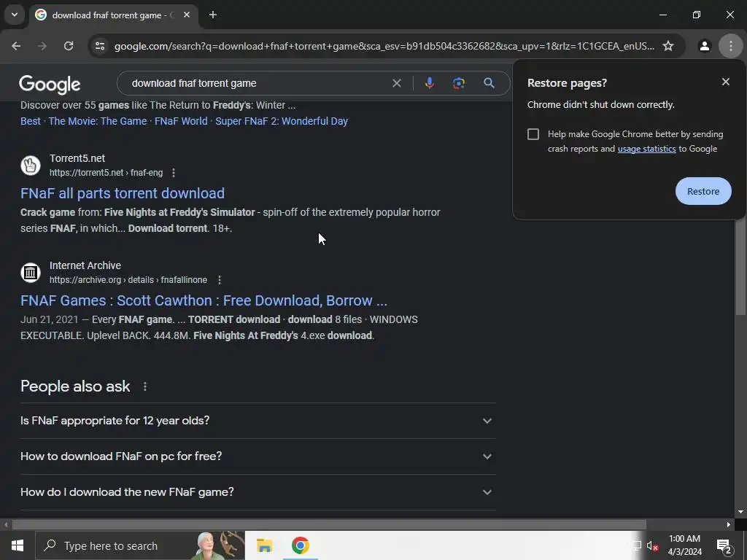Open People also ask options menu
Screen dimensions: 747x560
click(x=145, y=386)
